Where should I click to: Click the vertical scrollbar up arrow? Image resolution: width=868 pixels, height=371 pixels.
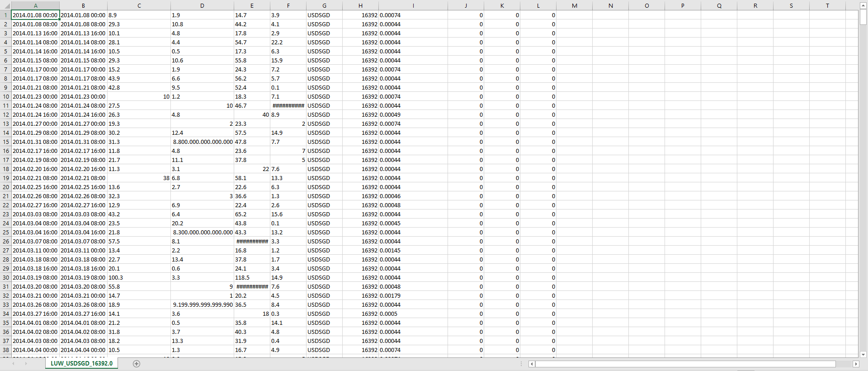(x=863, y=5)
